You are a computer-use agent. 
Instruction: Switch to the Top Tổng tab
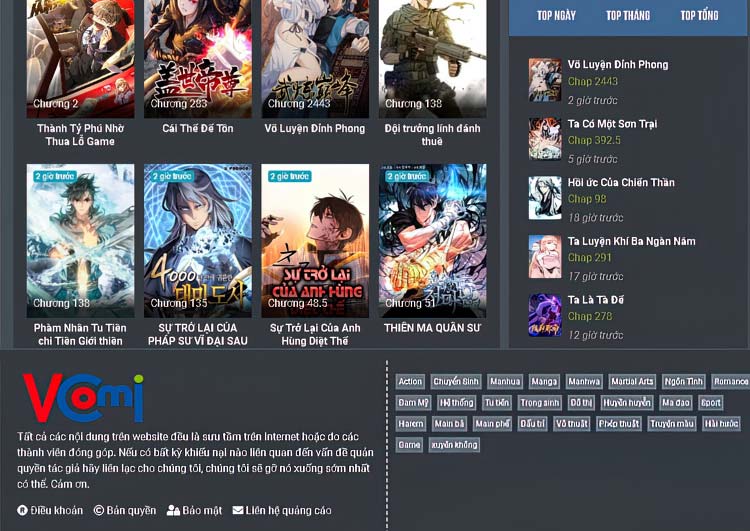pos(699,15)
